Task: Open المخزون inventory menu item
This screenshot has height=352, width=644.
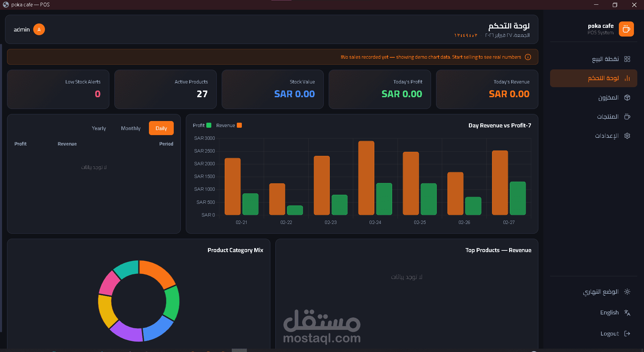Action: coord(593,98)
